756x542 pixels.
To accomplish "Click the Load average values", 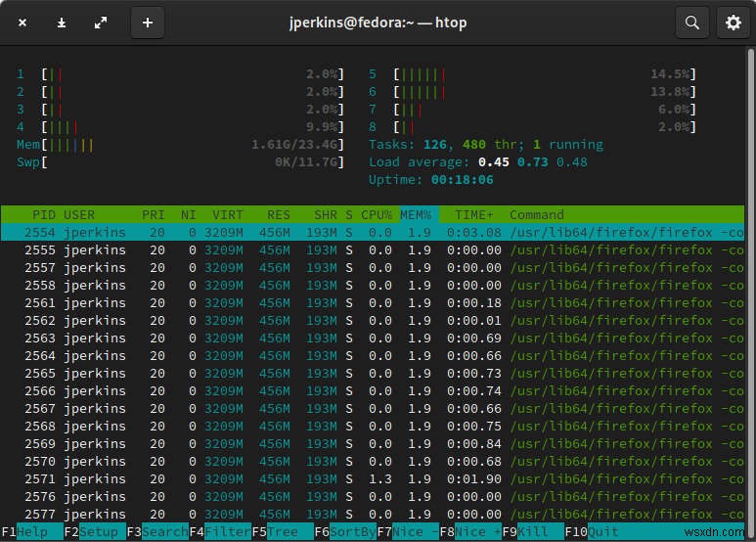I will coord(533,162).
